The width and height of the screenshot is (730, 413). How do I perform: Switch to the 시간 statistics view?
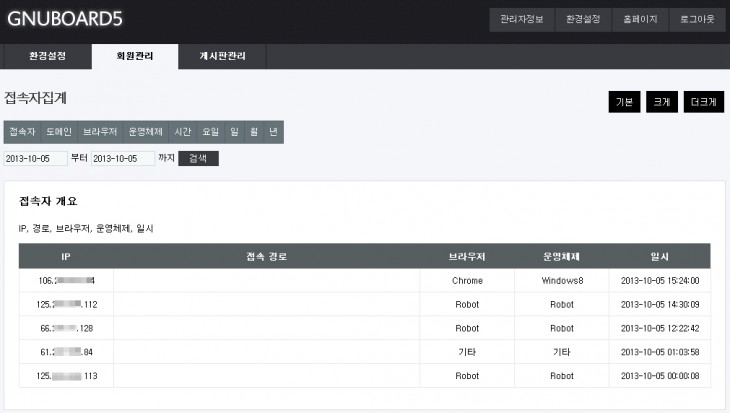pos(182,132)
